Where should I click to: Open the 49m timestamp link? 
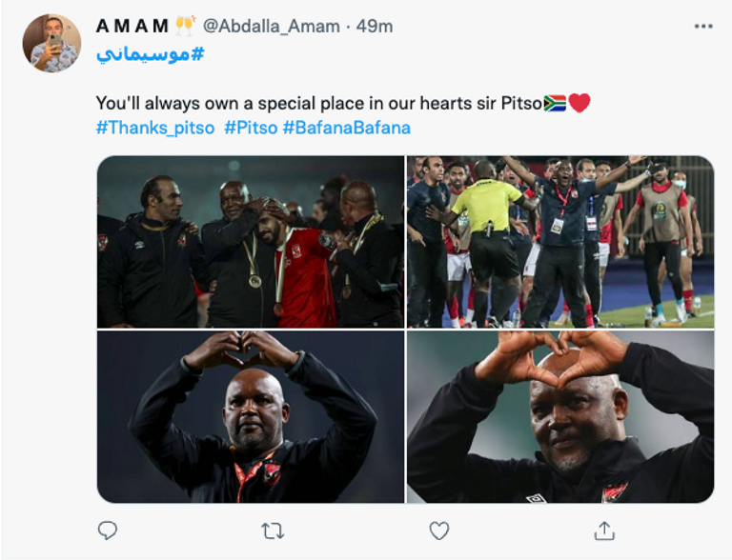[375, 26]
